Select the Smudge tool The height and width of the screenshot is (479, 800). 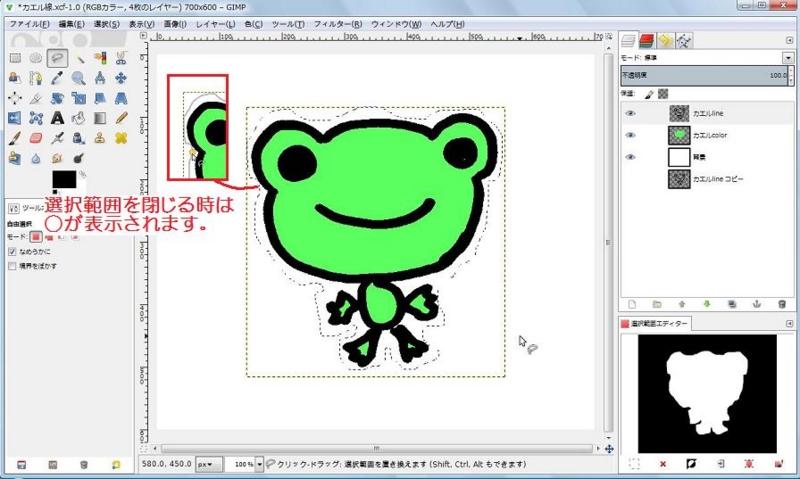click(x=57, y=158)
